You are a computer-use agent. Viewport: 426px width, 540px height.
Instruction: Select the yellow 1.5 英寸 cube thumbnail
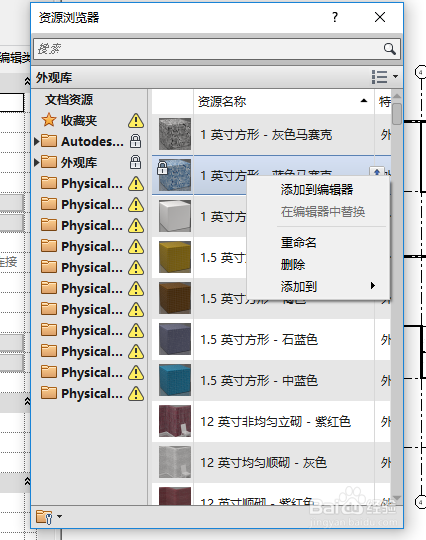(175, 257)
